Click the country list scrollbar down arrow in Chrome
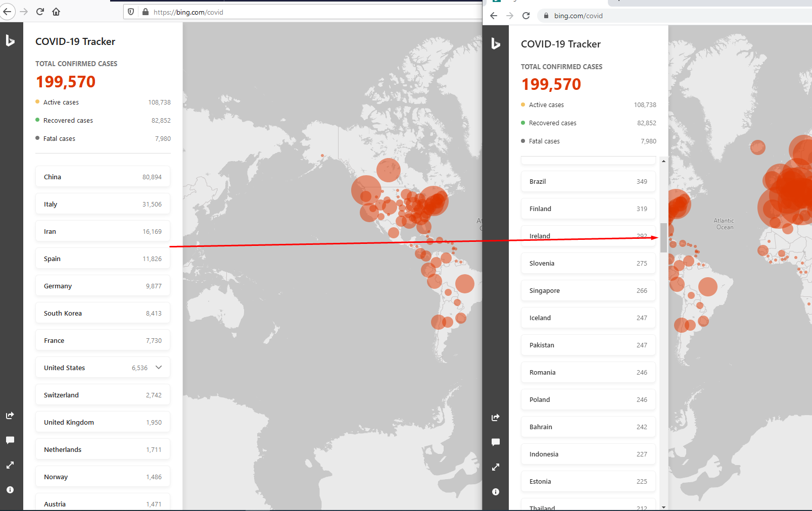Screen dimensions: 812x511 [x=663, y=507]
